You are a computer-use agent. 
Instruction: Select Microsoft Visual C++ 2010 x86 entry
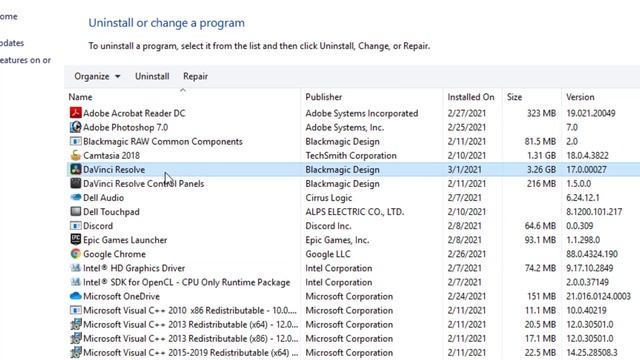pos(190,310)
